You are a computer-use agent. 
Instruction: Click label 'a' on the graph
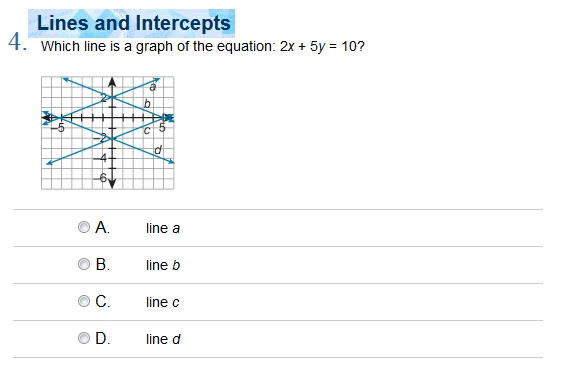tap(153, 87)
